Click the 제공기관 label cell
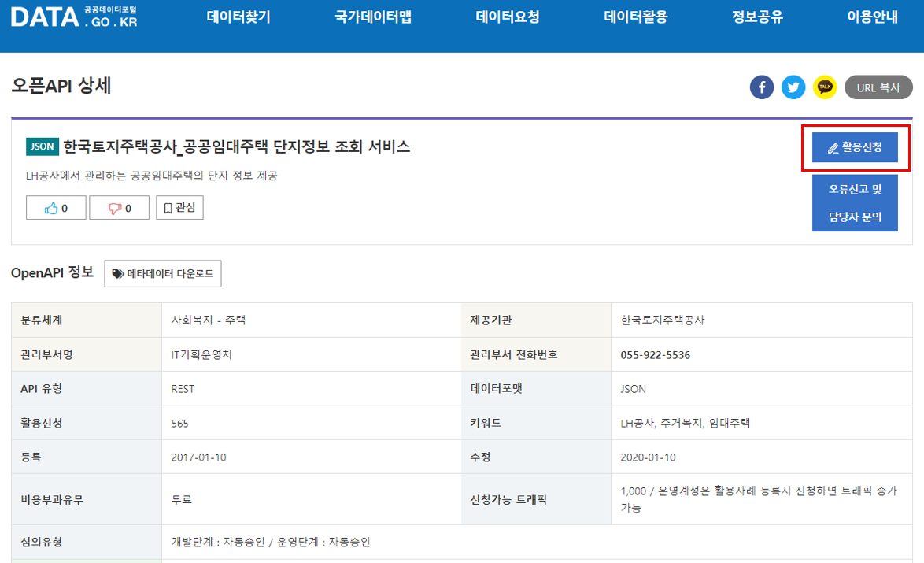 click(x=536, y=320)
